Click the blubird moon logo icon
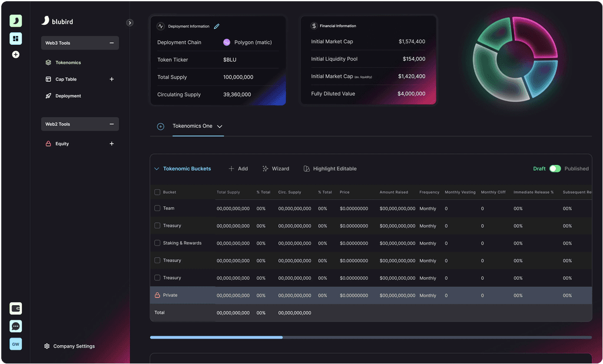The width and height of the screenshot is (603, 364). click(x=15, y=21)
